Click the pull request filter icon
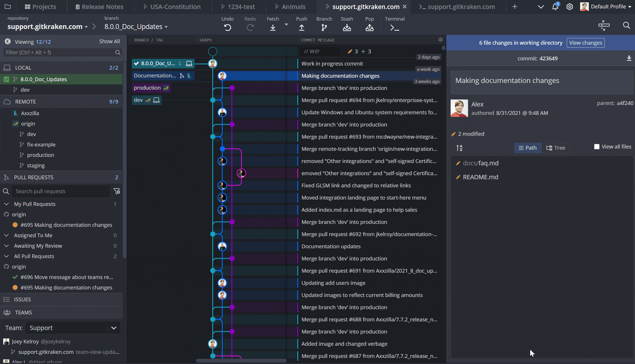 tap(117, 191)
